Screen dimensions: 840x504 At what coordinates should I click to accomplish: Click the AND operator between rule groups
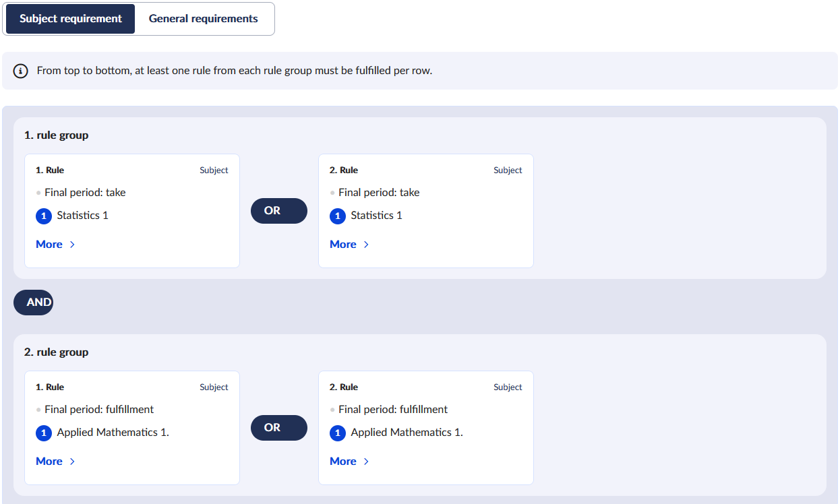pyautogui.click(x=34, y=303)
